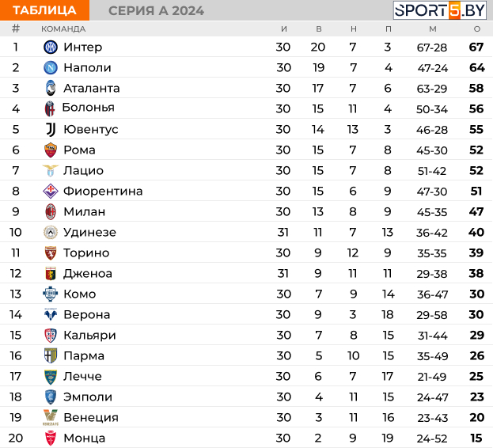Open the Fiorentina purple emblem
Viewport: 493px width, 448px height.
tap(51, 191)
